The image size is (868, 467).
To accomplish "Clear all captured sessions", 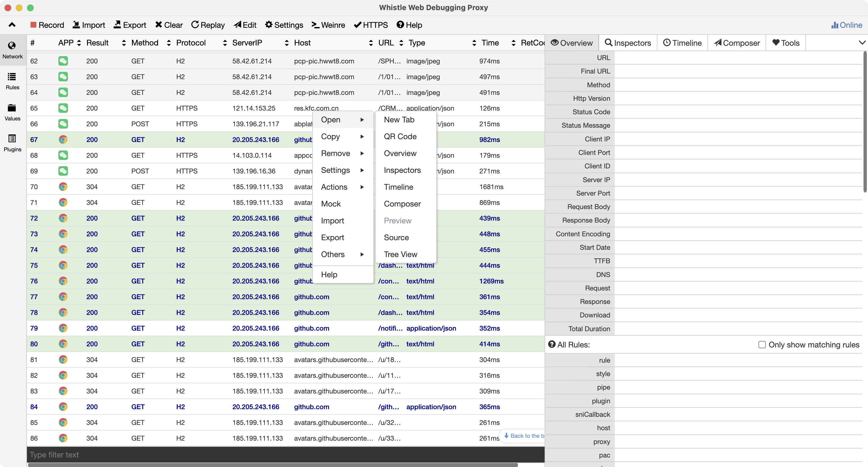I will [169, 25].
